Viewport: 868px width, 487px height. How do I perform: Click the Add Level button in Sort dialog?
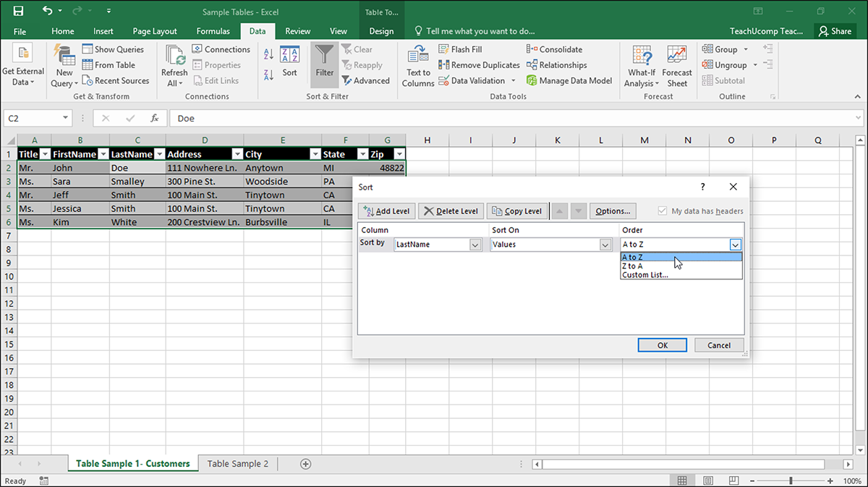(x=386, y=211)
